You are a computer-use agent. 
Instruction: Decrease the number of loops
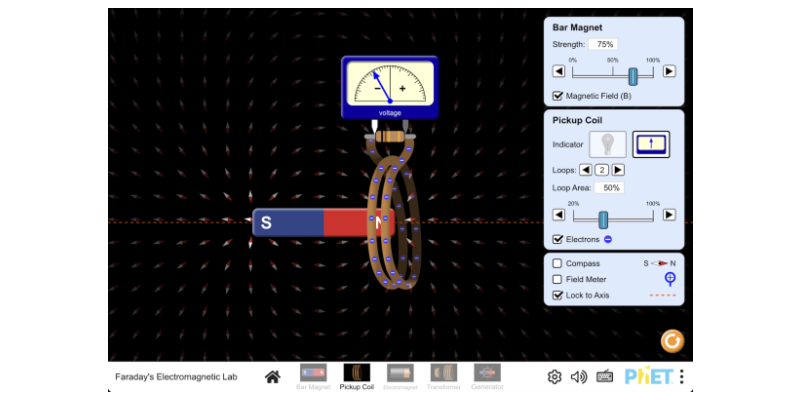point(586,170)
